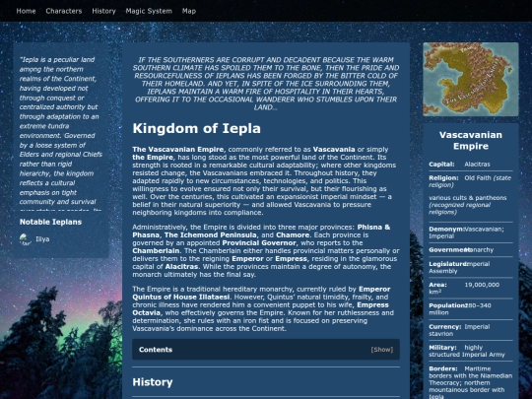Click the bold term The Ichemond Peninsula
The width and height of the screenshot is (532, 399).
tap(211, 235)
